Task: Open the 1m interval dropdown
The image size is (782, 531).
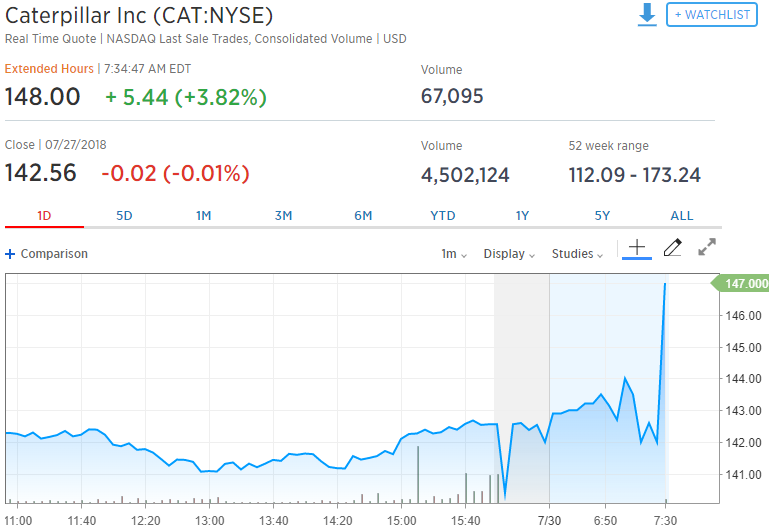Action: click(x=454, y=254)
